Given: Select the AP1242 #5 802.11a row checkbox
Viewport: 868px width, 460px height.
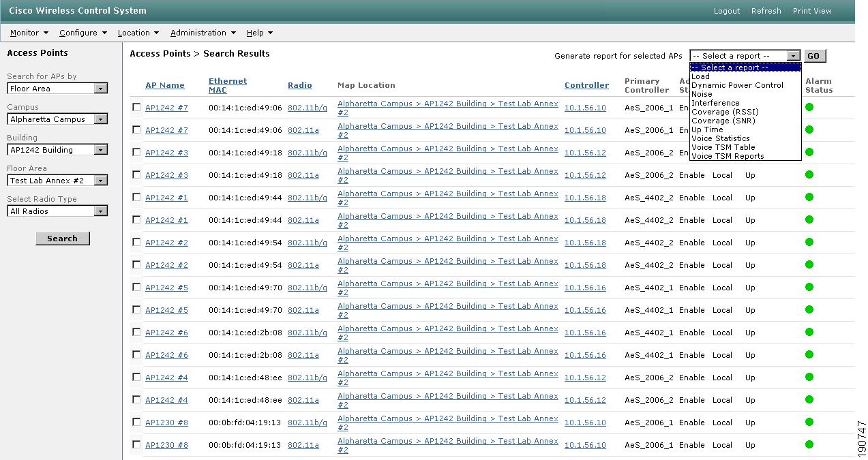Looking at the screenshot, I should [136, 309].
